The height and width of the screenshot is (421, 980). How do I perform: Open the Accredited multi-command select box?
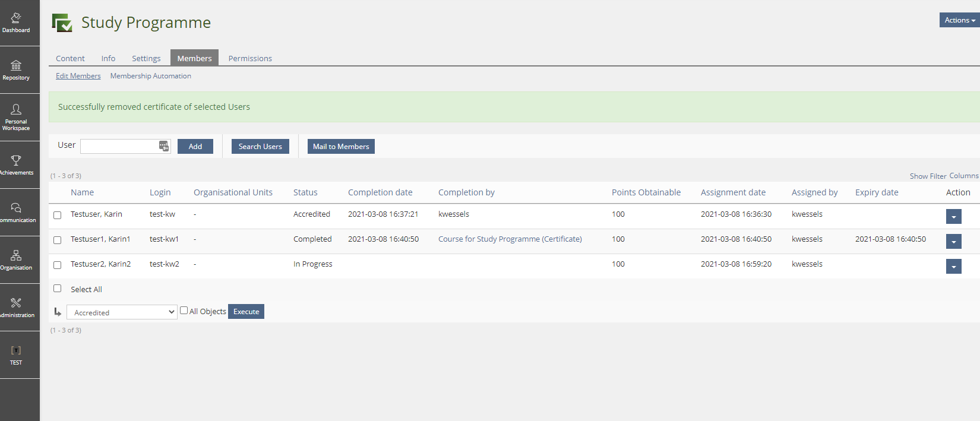tap(122, 312)
